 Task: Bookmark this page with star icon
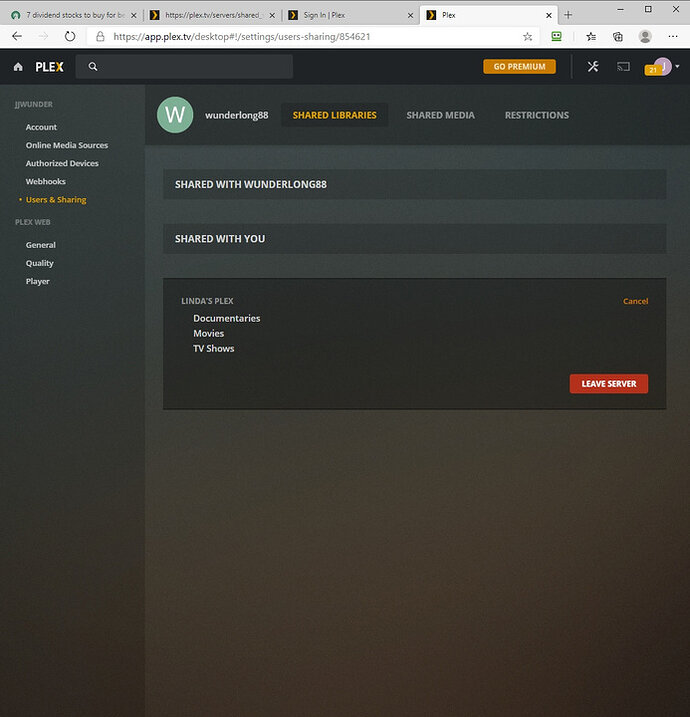[528, 37]
